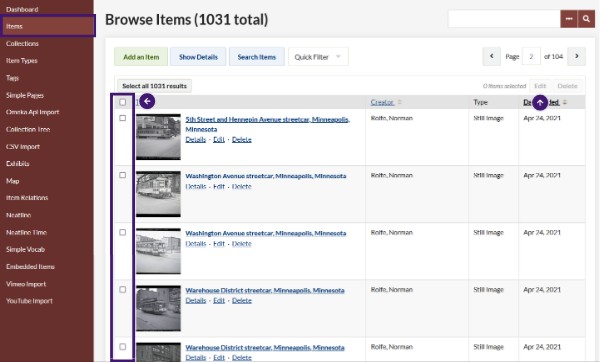Open Details for 5th Street and Hennepin item
The width and height of the screenshot is (600, 362).
[x=196, y=140]
